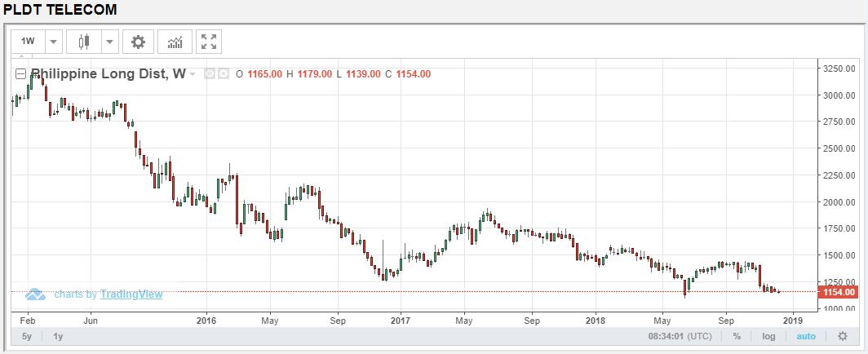868x354 pixels.
Task: Open the TradingView link
Action: (x=131, y=294)
